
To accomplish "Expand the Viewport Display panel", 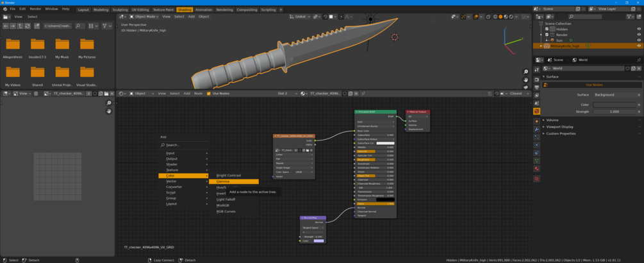I will coord(559,126).
